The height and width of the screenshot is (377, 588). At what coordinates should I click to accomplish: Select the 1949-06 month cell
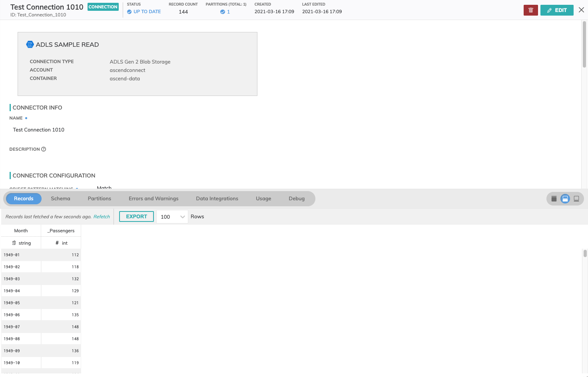21,315
